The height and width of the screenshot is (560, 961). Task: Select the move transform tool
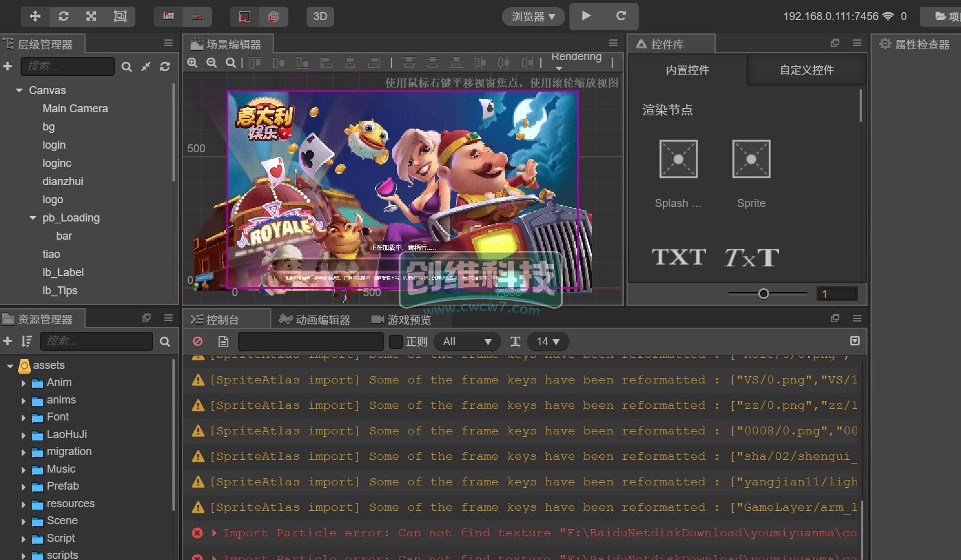(35, 16)
